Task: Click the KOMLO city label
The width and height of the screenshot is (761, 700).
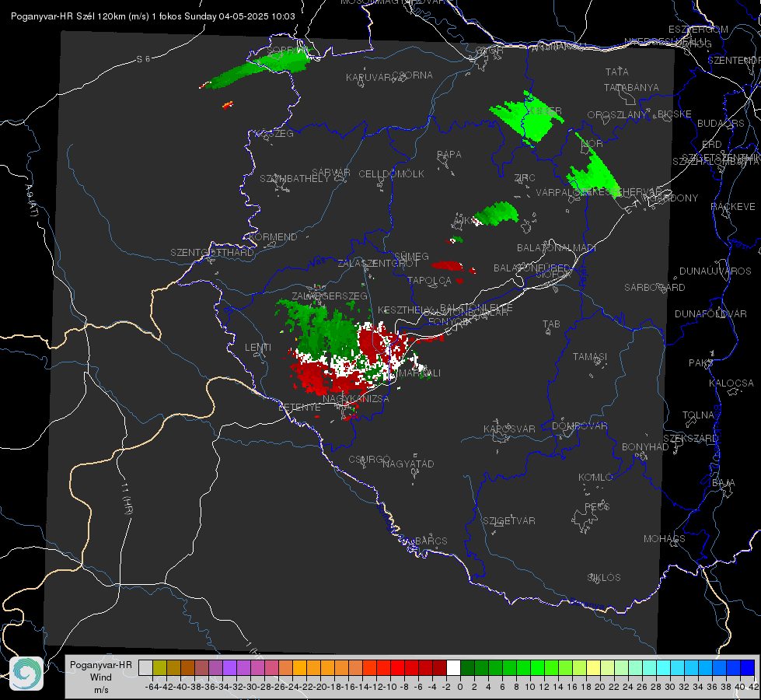Action: point(595,478)
